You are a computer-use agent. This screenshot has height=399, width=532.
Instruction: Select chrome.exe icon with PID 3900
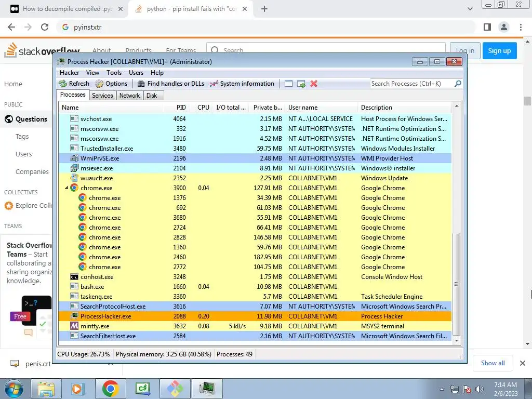[74, 188]
